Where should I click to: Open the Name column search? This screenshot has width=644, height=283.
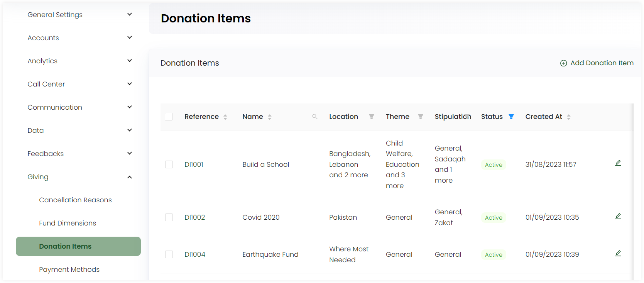click(315, 117)
